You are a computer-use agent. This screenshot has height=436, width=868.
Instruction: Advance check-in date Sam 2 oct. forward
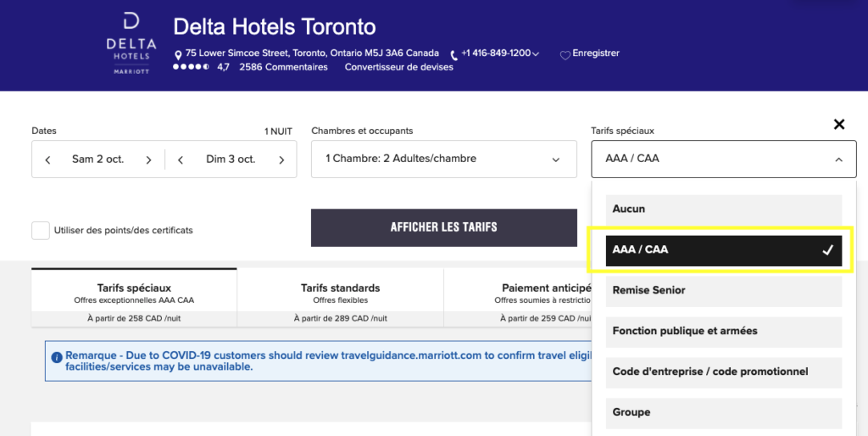pyautogui.click(x=148, y=159)
